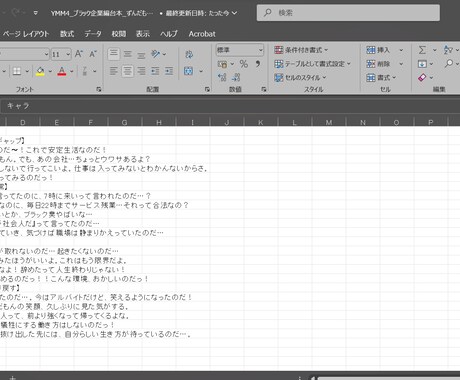Open Number (数値) dialog launcher
Image resolution: width=460 pixels, height=380 pixels.
click(x=264, y=89)
